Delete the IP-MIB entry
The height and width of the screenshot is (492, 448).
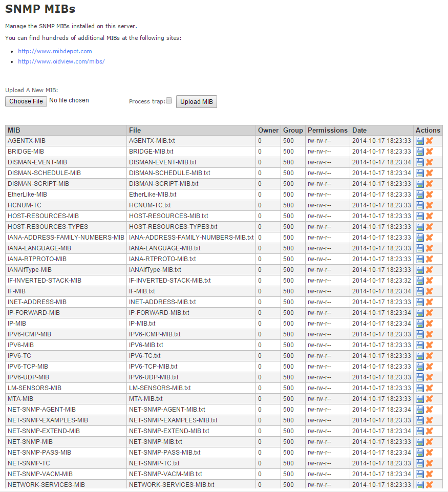point(430,324)
